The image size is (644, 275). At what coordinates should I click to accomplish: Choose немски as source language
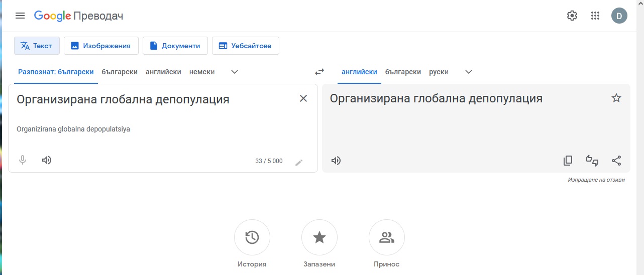(202, 72)
